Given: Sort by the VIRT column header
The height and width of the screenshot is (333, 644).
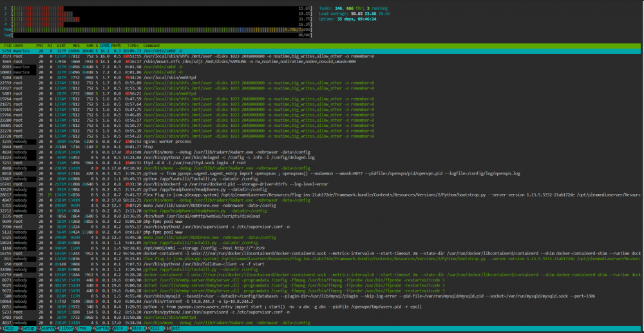Looking at the screenshot, I should (61, 45).
